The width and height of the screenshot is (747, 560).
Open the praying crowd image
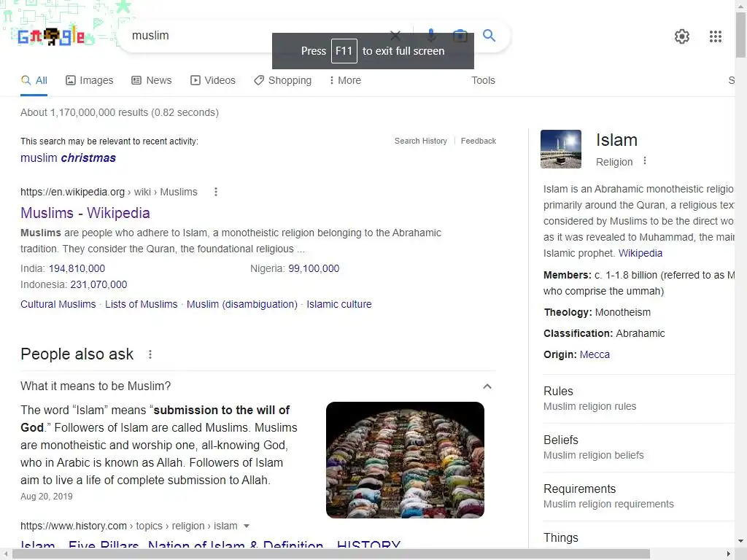click(x=405, y=460)
